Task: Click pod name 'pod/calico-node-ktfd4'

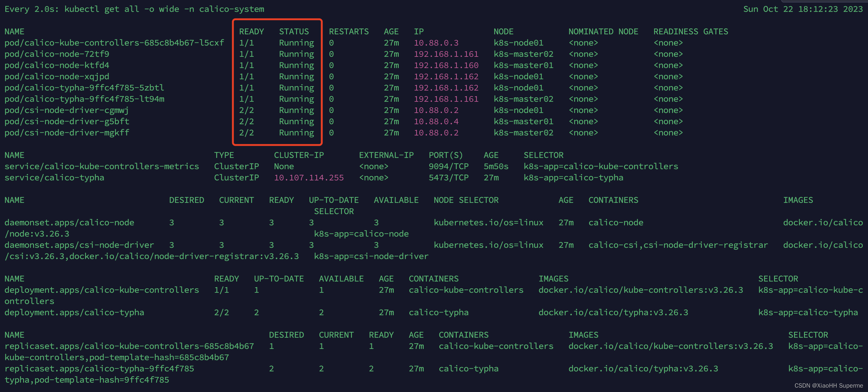Action: pos(57,65)
